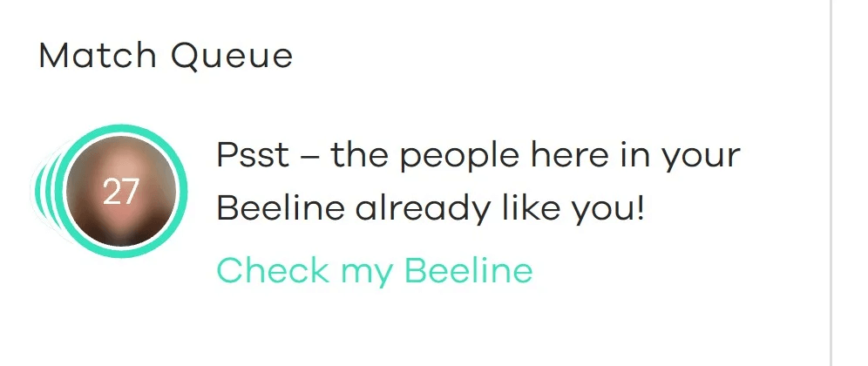
Task: Open the Beeline via the admirer count badge
Action: (121, 192)
